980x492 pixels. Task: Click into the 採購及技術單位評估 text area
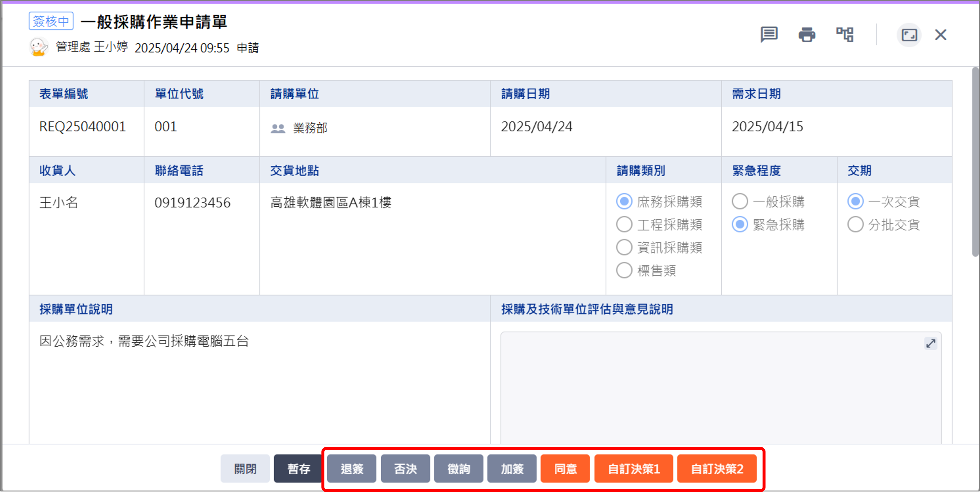point(721,388)
